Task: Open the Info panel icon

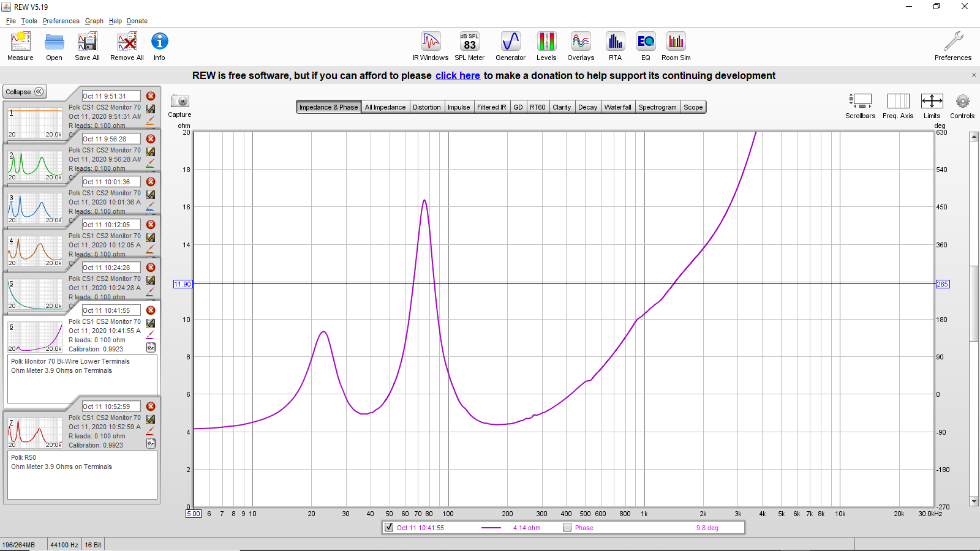Action: pyautogui.click(x=159, y=42)
